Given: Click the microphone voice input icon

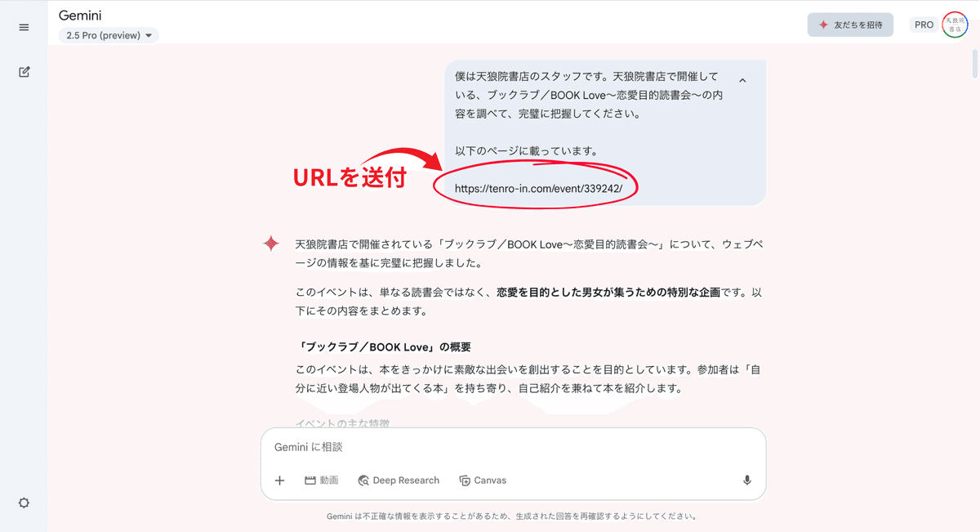Looking at the screenshot, I should pyautogui.click(x=746, y=481).
